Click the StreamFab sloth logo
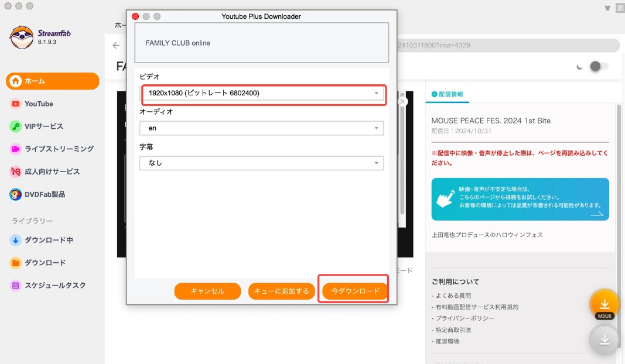 pos(22,37)
